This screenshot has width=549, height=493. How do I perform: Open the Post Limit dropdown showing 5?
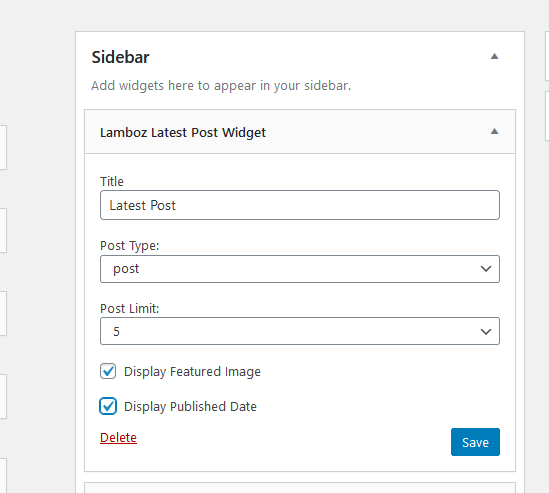coord(300,331)
